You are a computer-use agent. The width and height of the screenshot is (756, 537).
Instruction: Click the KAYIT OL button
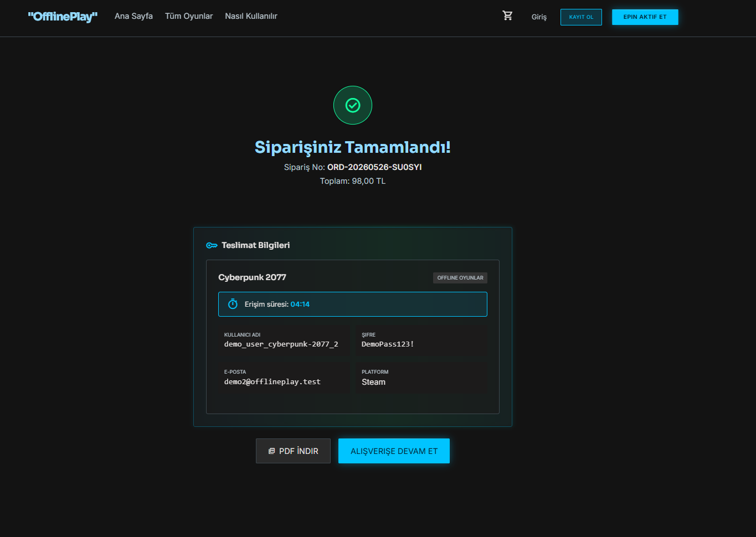coord(581,17)
